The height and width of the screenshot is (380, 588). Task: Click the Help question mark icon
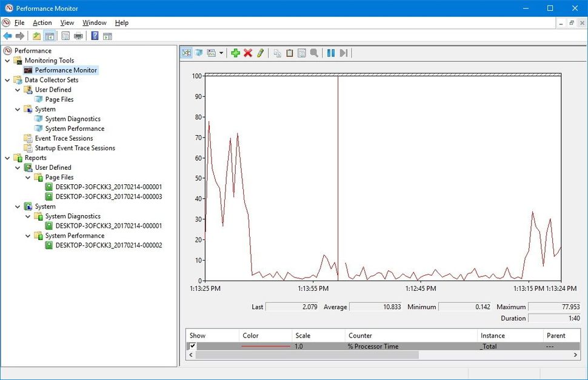coord(95,36)
